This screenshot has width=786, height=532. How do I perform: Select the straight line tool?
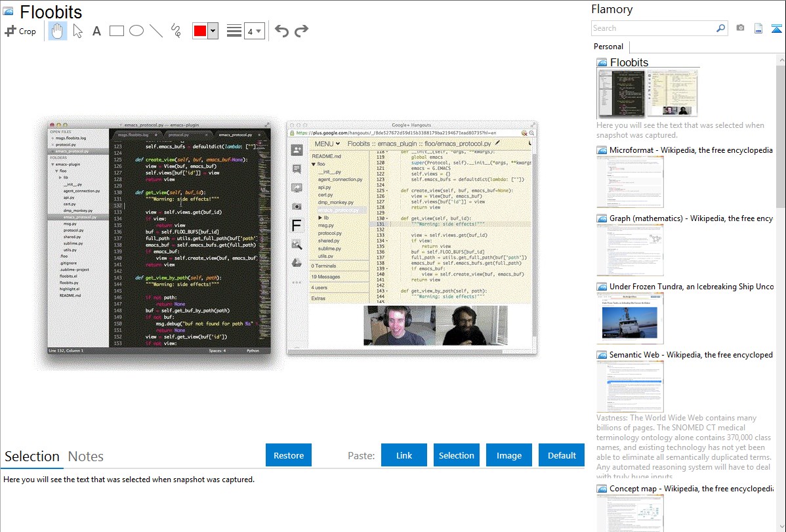pos(156,31)
